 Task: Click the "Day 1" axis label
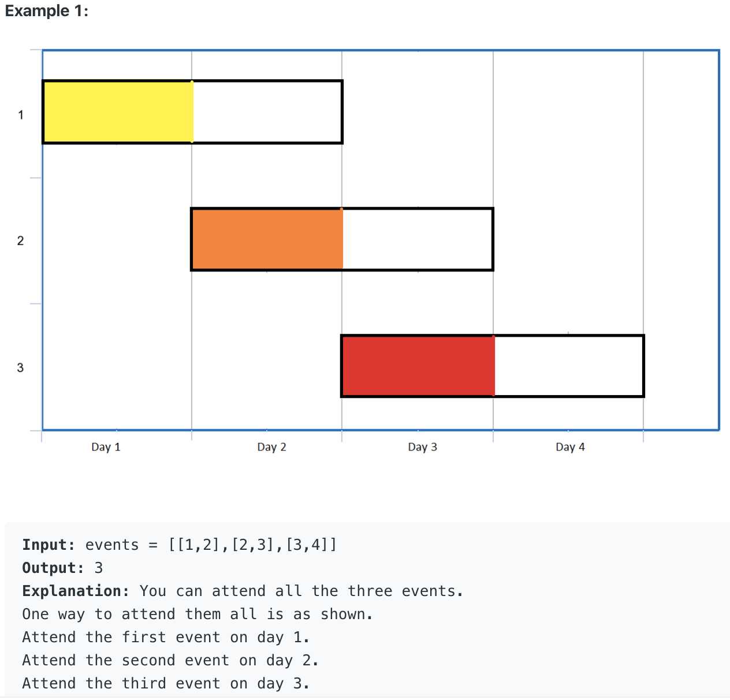[x=106, y=447]
